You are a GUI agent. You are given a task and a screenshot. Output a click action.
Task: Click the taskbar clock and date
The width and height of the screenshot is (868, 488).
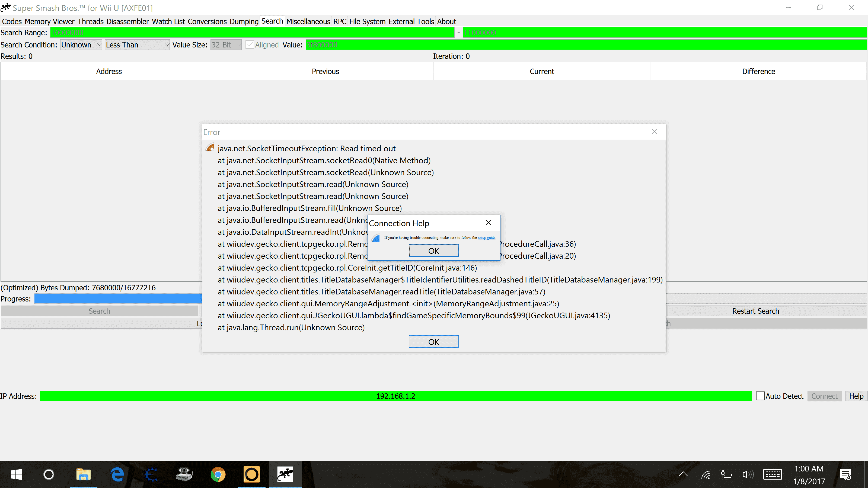pos(809,475)
